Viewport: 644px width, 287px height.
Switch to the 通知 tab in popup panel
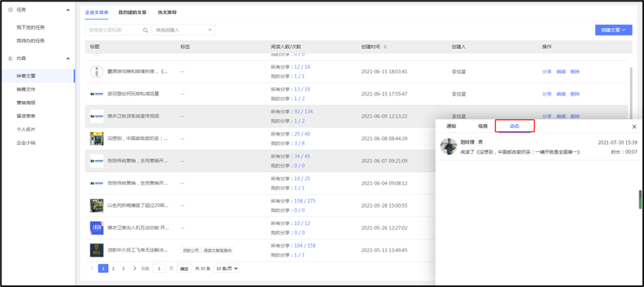(451, 126)
